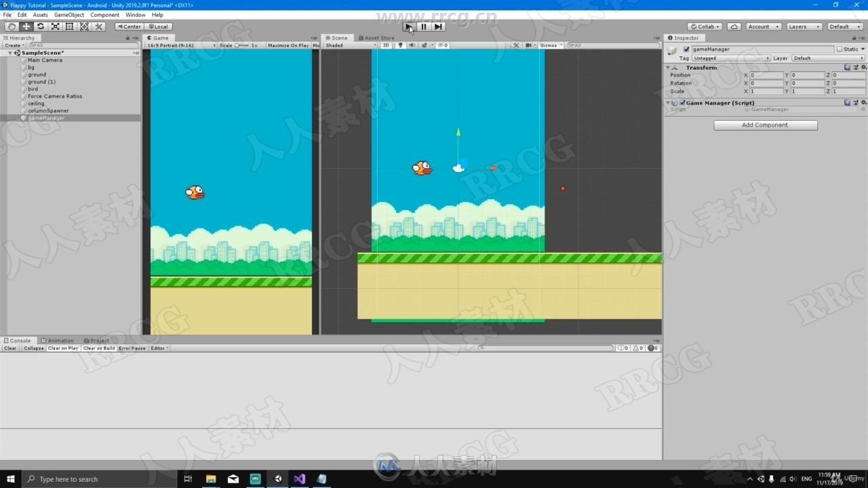Toggle Maximize On Play

[x=288, y=45]
